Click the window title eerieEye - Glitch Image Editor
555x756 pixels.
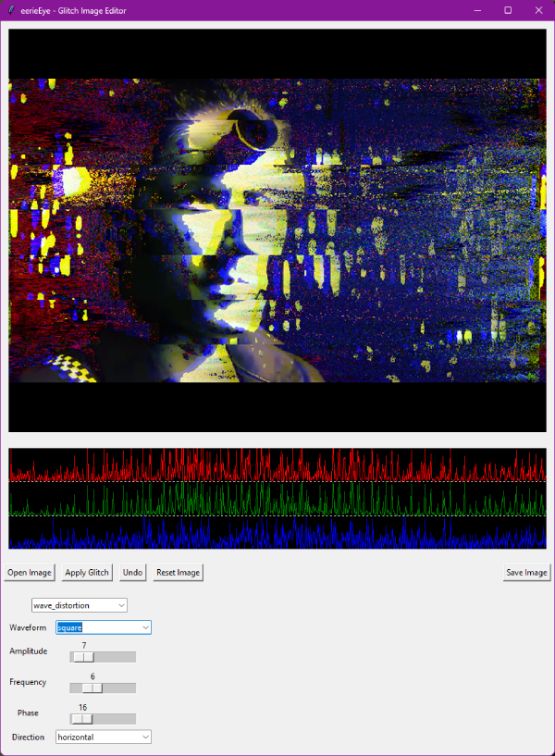74,10
